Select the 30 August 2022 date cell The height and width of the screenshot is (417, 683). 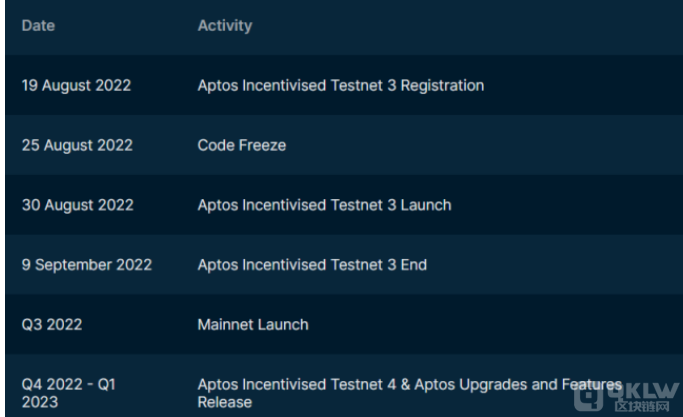point(78,205)
